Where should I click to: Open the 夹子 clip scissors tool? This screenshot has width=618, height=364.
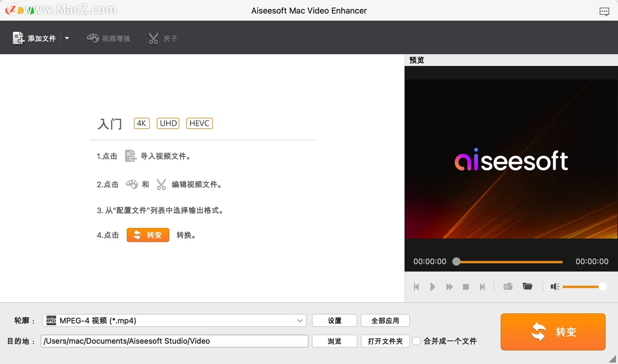click(163, 38)
